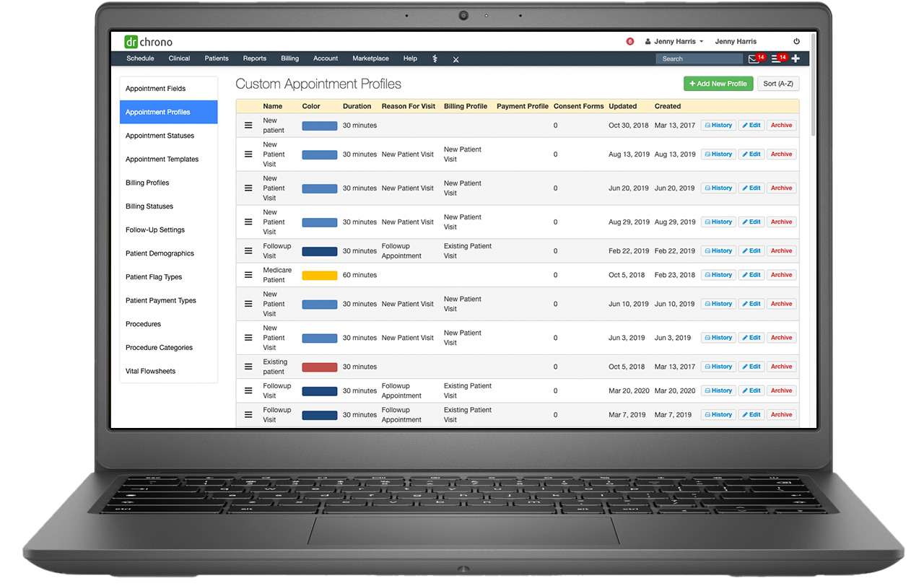Click Add New Profile button
Screen dimensions: 924x586
pos(718,84)
